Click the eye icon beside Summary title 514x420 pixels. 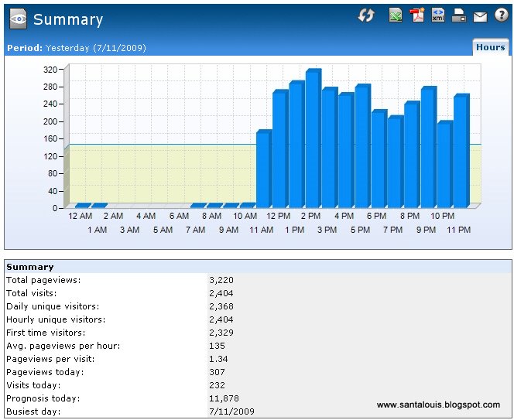(17, 19)
